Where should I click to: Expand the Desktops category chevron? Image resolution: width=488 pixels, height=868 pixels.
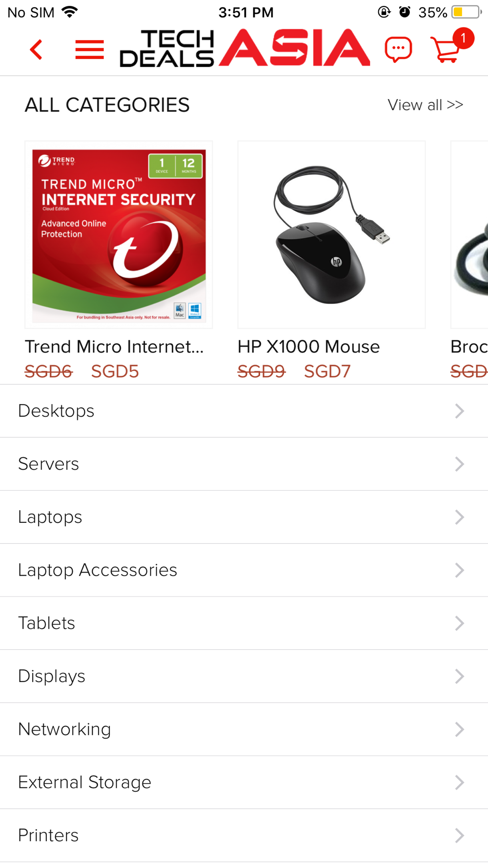click(459, 411)
